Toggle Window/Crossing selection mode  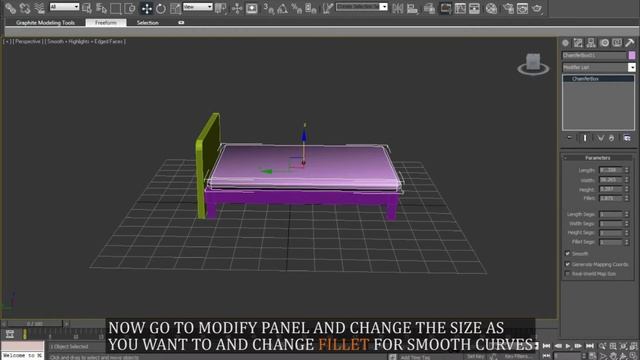pos(130,8)
